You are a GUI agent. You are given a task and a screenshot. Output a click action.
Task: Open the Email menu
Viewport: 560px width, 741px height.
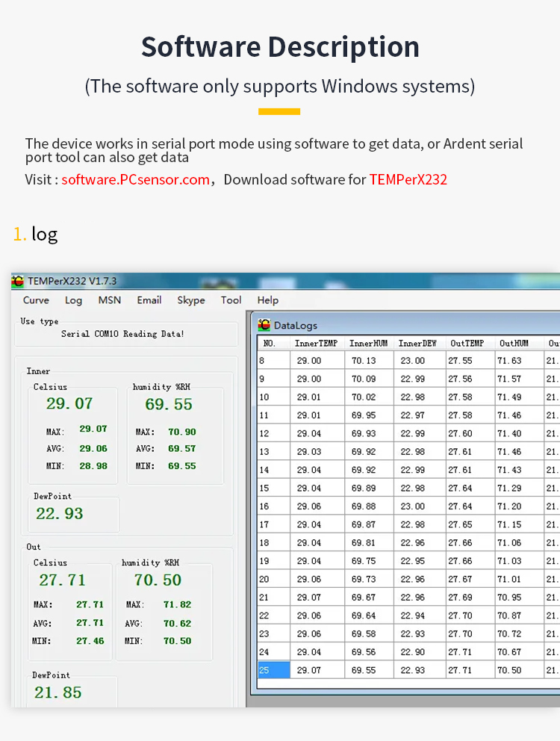[149, 300]
